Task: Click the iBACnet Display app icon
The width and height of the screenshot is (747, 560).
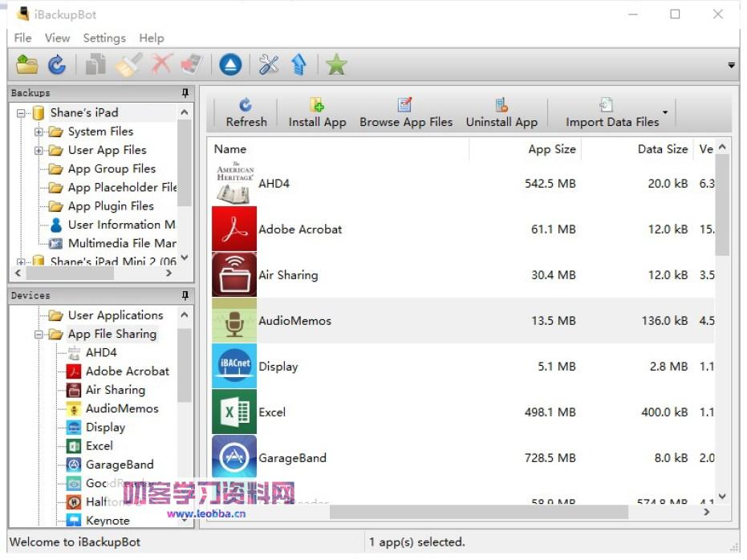Action: [234, 366]
